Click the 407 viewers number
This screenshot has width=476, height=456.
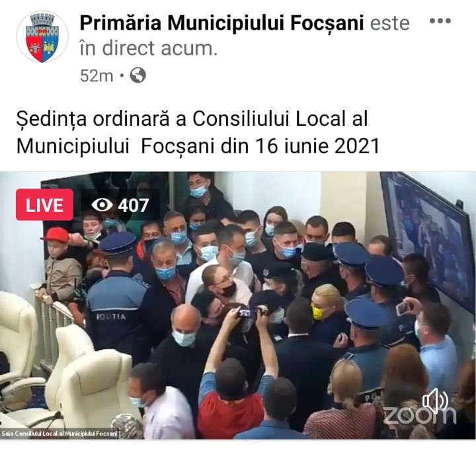[x=134, y=205]
